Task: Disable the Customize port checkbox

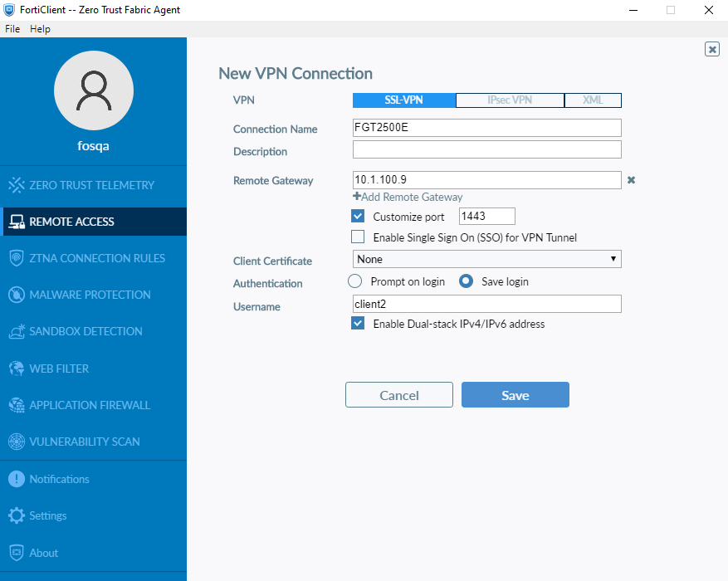Action: pos(358,216)
